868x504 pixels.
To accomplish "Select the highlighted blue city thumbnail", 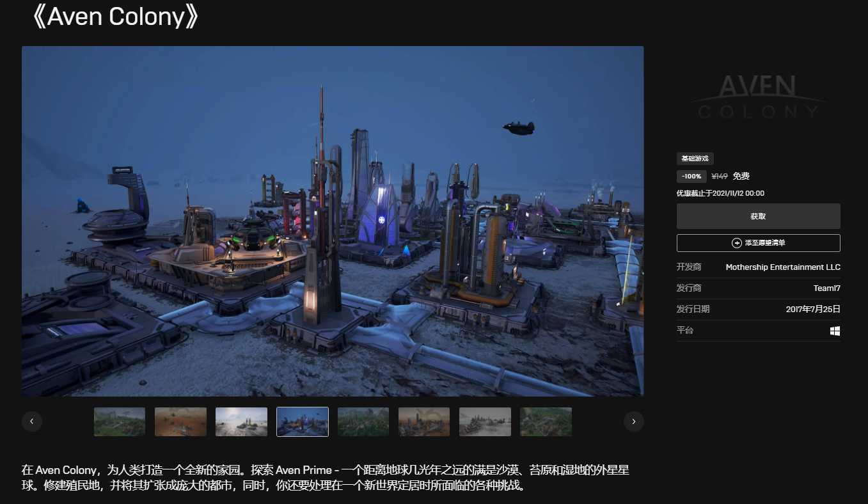I will 302,421.
